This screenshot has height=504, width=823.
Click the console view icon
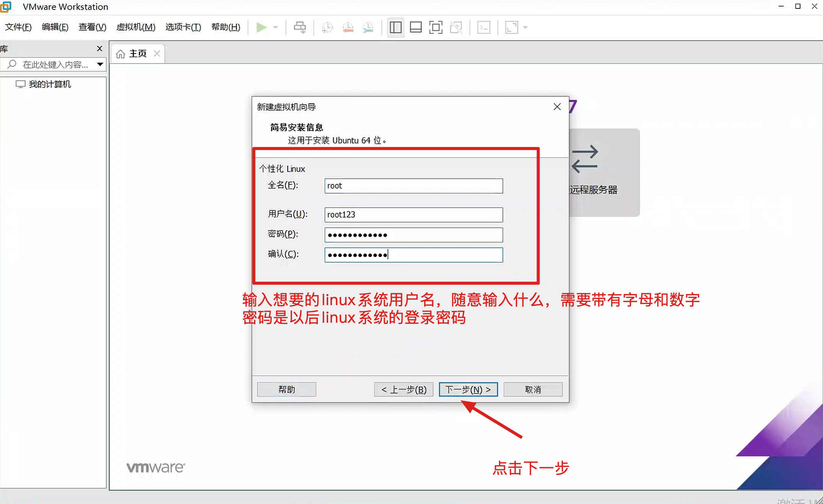tap(484, 28)
